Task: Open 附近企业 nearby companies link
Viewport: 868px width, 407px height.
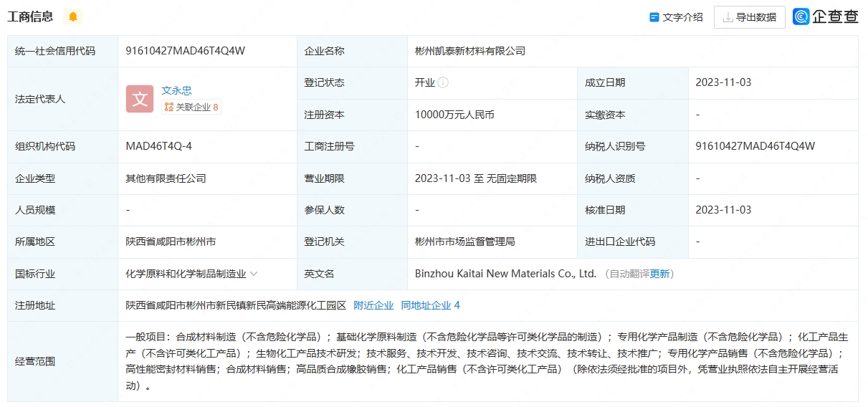Action: pyautogui.click(x=373, y=305)
